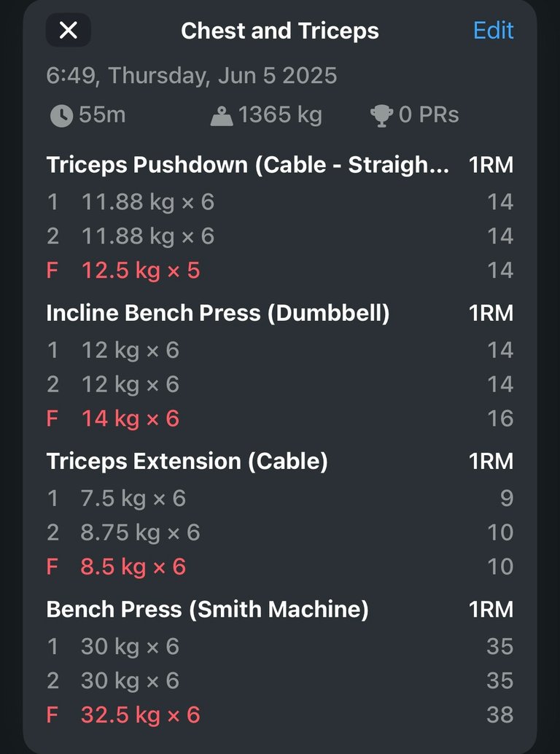560x754 pixels.
Task: Tap the 1RM header beside Bench Press
Action: click(491, 610)
